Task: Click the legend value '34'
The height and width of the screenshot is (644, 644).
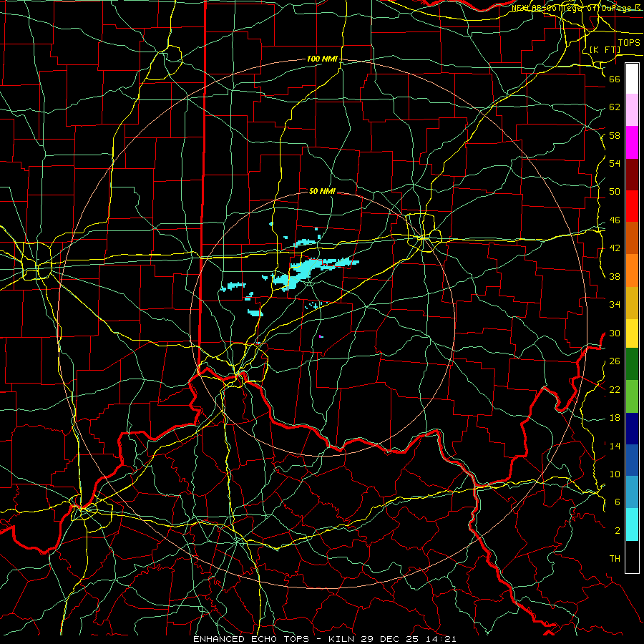Action: 615,305
